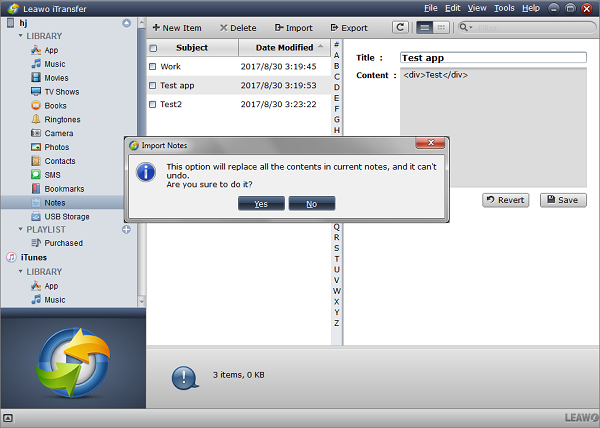Select the Work note row

[239, 67]
